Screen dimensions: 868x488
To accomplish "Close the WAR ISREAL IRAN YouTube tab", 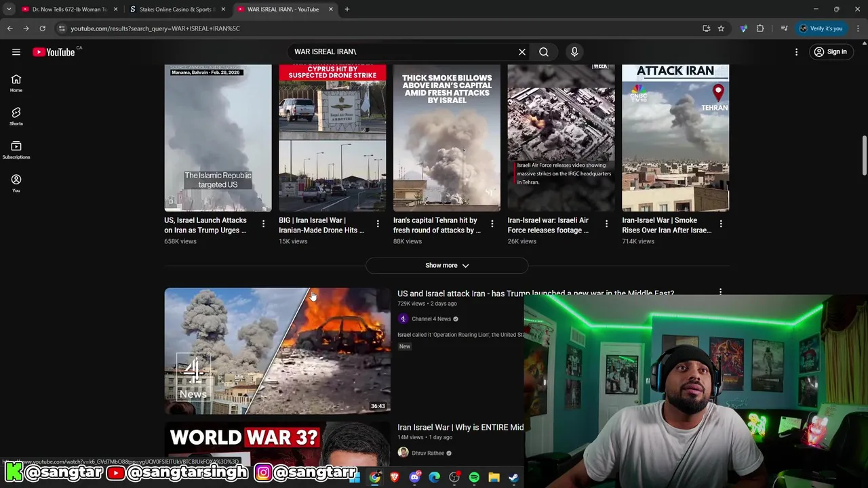I will point(331,9).
